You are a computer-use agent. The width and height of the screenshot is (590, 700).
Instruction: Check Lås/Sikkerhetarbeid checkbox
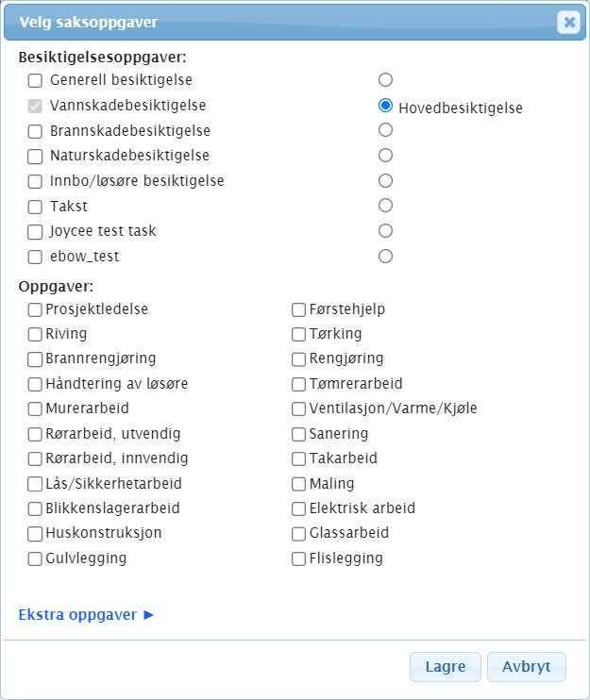click(35, 484)
